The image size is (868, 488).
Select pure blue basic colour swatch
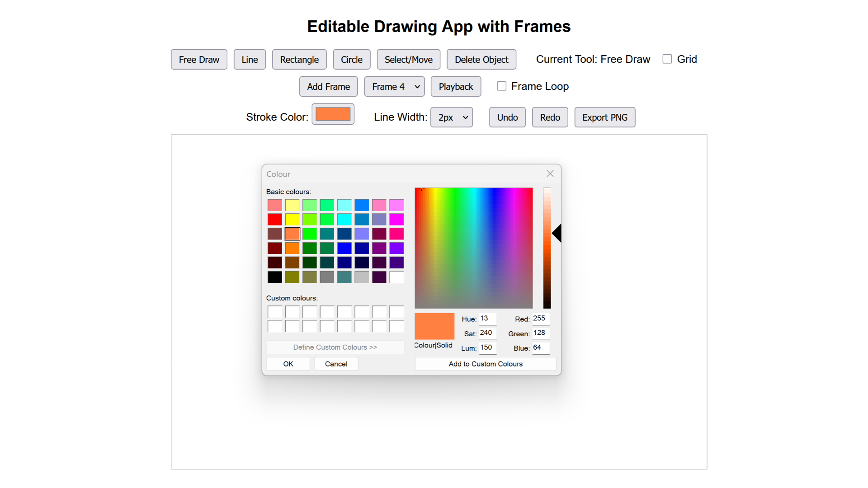point(344,248)
